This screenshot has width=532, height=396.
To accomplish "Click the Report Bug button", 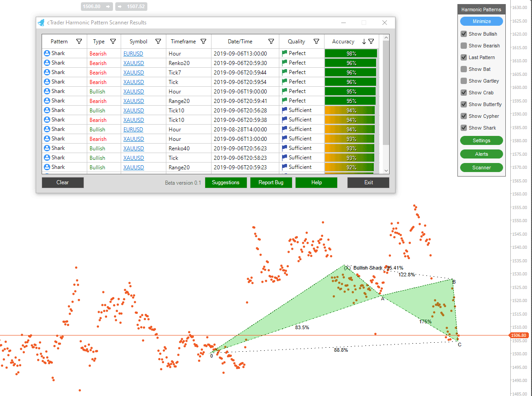I will [x=271, y=182].
